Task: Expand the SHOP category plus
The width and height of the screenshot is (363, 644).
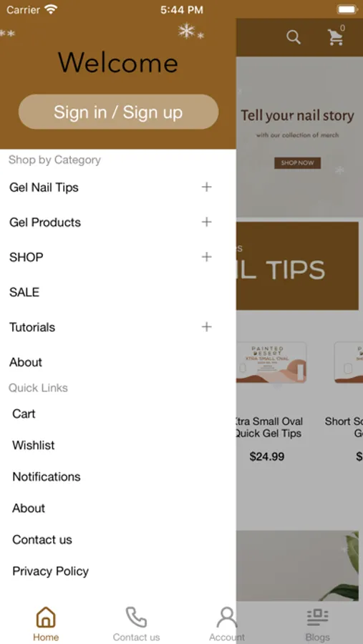Action: [206, 257]
